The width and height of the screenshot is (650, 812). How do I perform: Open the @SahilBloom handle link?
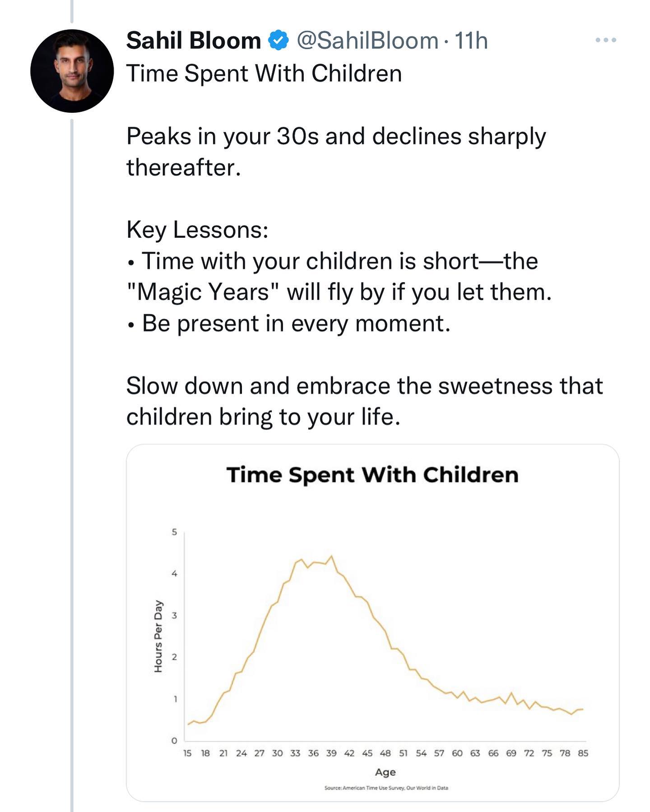coord(367,41)
